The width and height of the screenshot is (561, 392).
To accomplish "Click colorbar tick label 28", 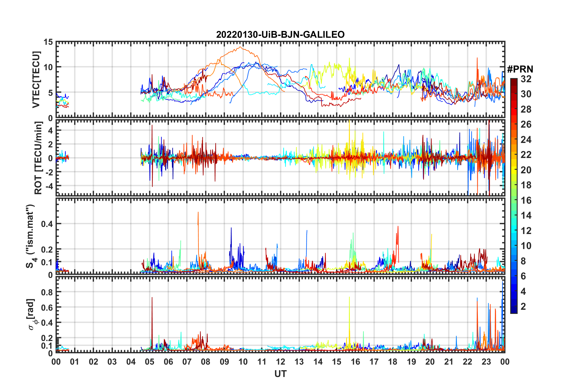I will point(526,109).
